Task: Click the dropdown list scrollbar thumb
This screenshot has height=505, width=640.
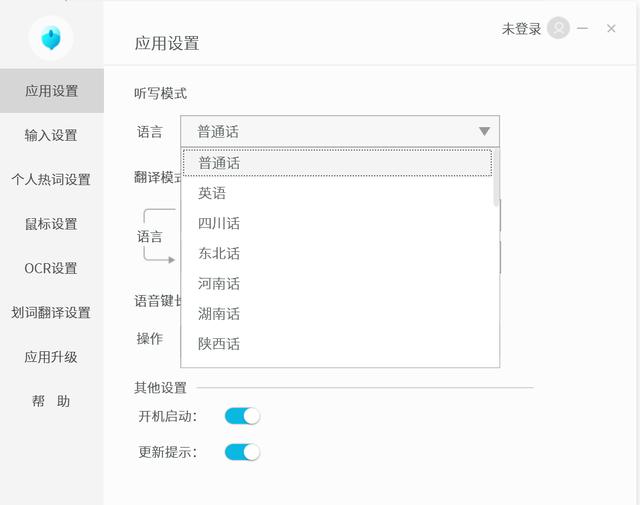Action: click(x=496, y=178)
